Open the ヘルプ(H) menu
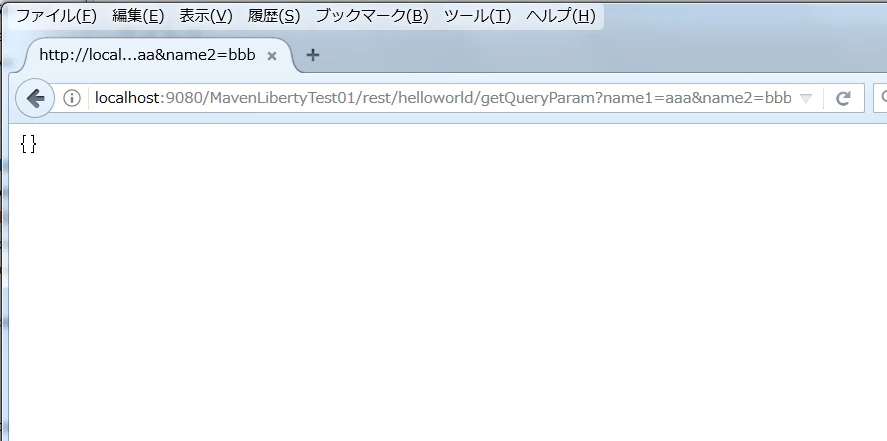The image size is (887, 441). coord(561,16)
